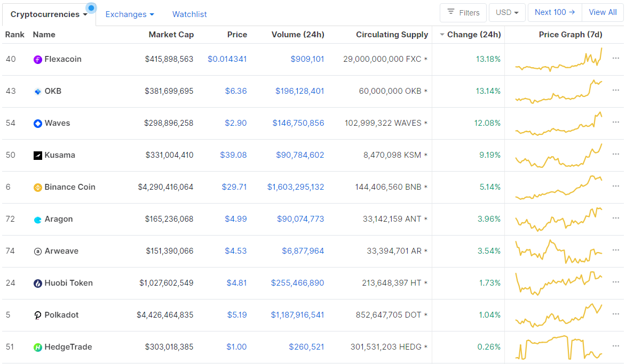
Task: Open more options menu for Aragon row
Action: pyautogui.click(x=616, y=218)
